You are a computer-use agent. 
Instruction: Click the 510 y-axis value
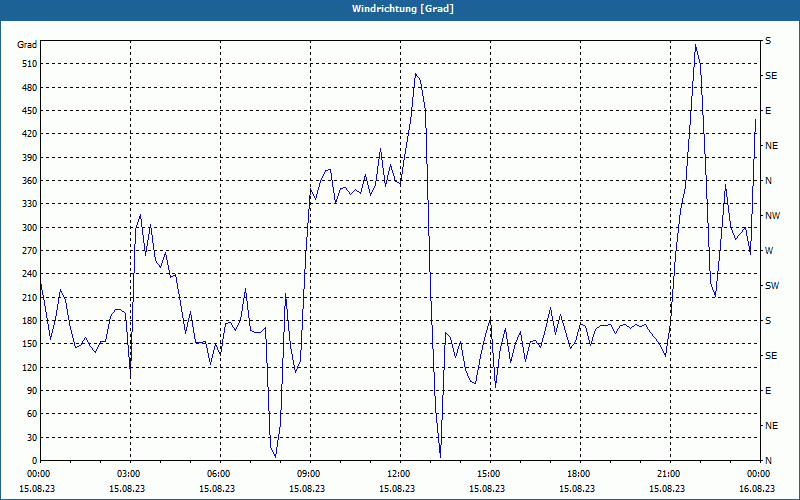pyautogui.click(x=30, y=64)
